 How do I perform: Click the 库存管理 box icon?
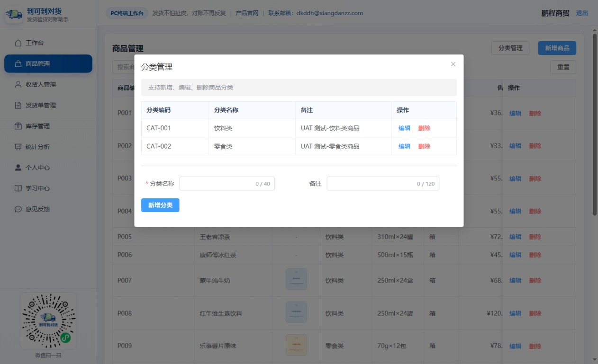click(18, 126)
